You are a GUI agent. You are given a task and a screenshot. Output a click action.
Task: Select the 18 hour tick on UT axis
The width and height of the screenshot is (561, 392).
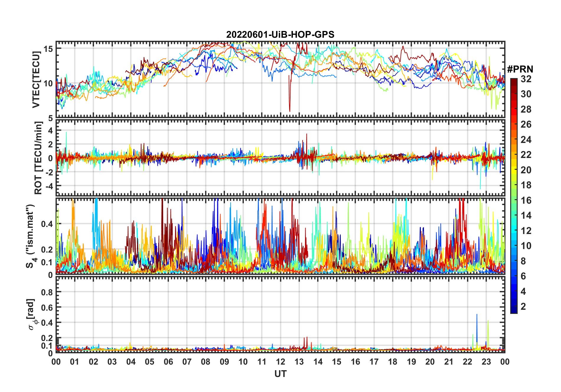[x=393, y=362]
